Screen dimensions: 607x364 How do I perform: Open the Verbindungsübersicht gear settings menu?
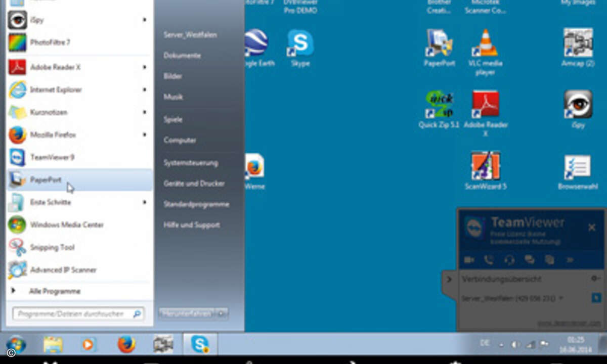(595, 279)
